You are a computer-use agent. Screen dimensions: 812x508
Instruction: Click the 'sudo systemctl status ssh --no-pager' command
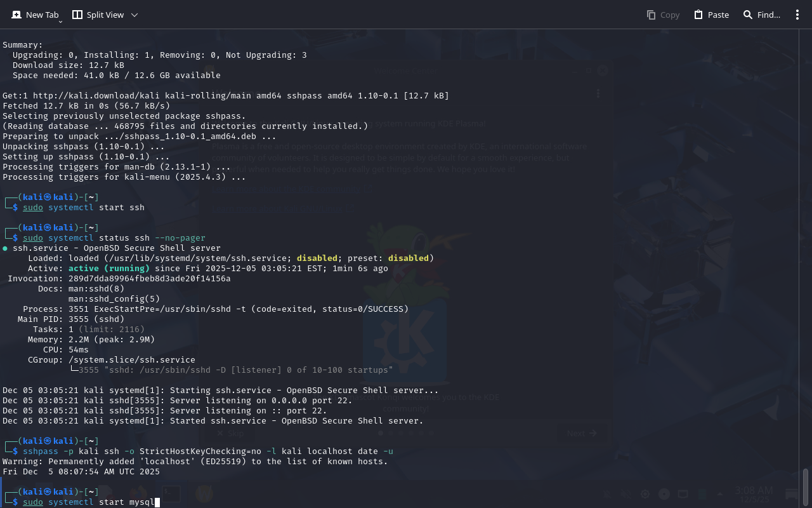114,238
